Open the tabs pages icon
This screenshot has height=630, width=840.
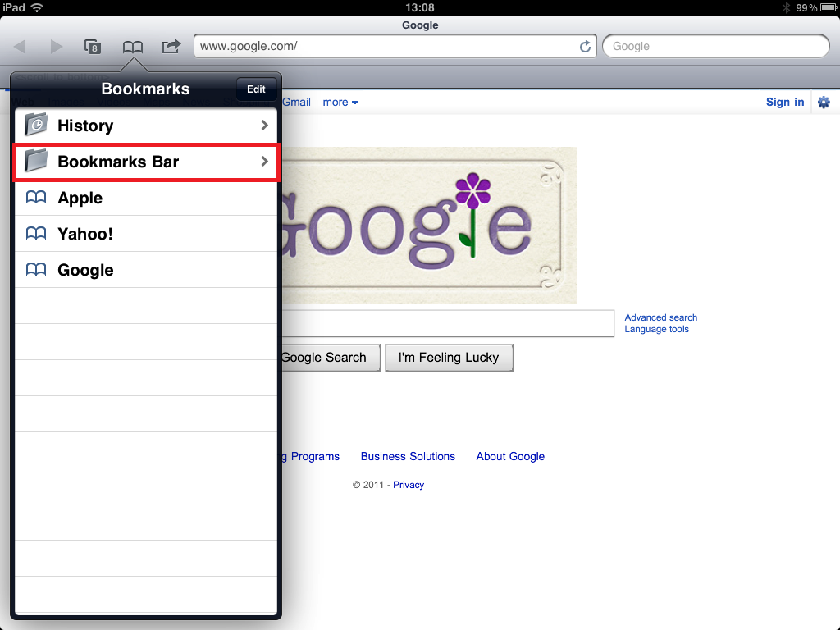tap(94, 47)
